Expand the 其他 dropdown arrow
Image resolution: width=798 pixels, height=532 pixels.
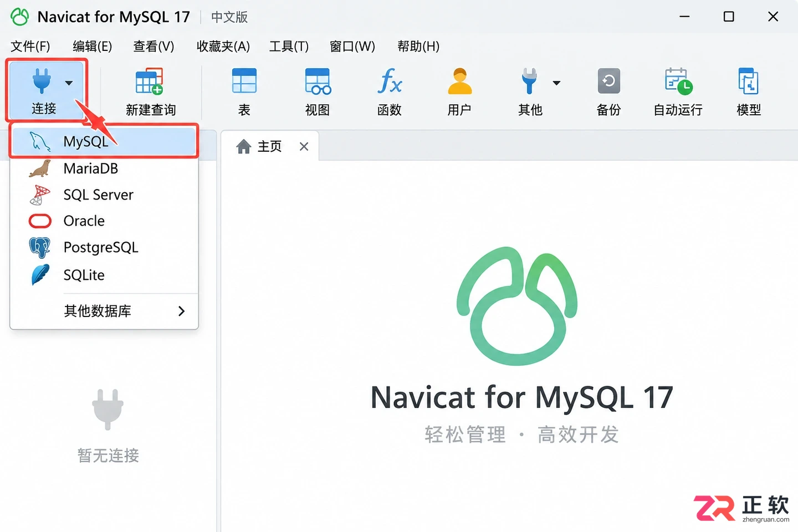(x=556, y=83)
